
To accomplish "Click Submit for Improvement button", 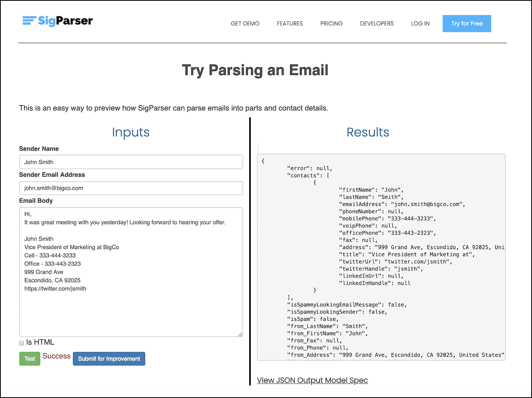I will click(x=109, y=359).
